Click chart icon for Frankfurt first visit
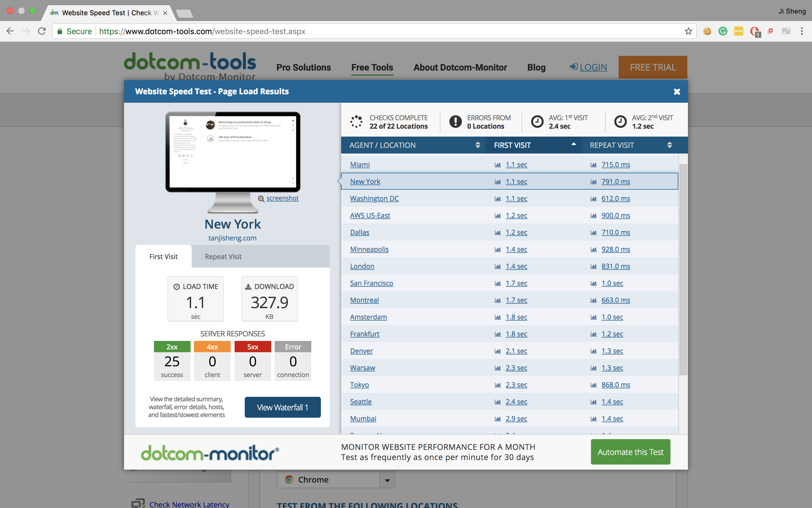Image resolution: width=812 pixels, height=508 pixels. 498,334
